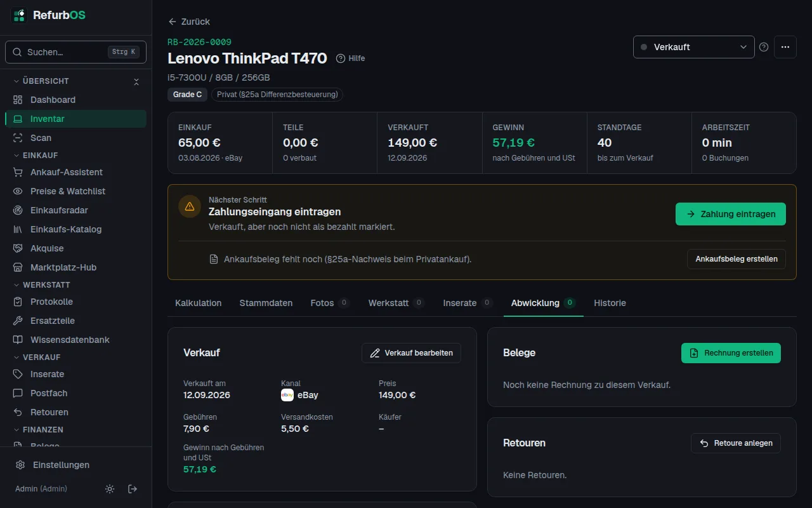
Task: Click the Grade C badge
Action: (188, 95)
